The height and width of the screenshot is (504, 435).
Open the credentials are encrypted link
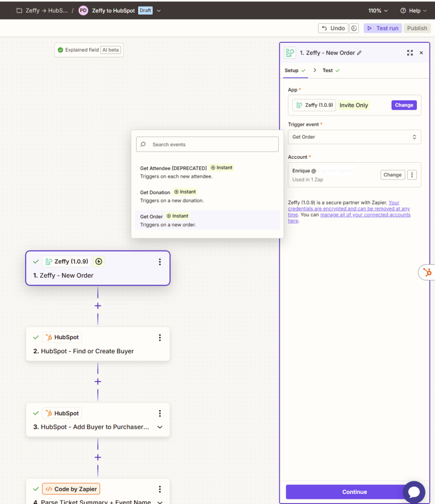point(349,208)
